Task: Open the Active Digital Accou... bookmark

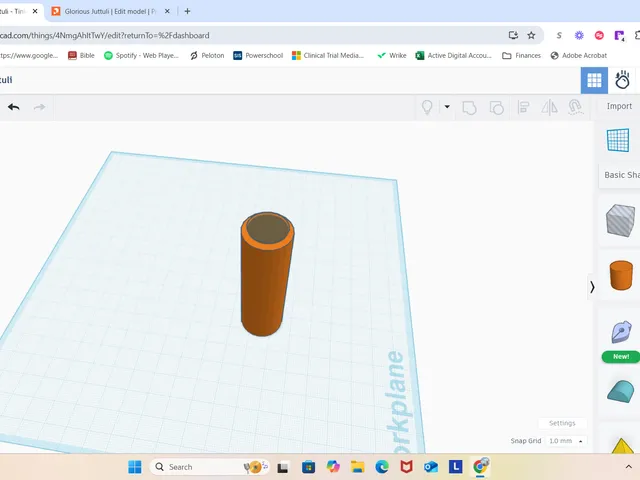Action: click(x=453, y=56)
